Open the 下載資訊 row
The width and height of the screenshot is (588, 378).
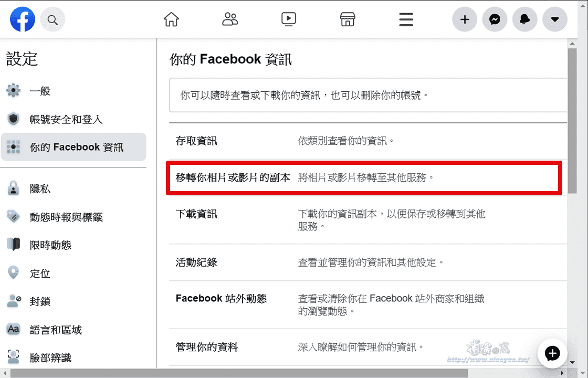click(x=368, y=220)
